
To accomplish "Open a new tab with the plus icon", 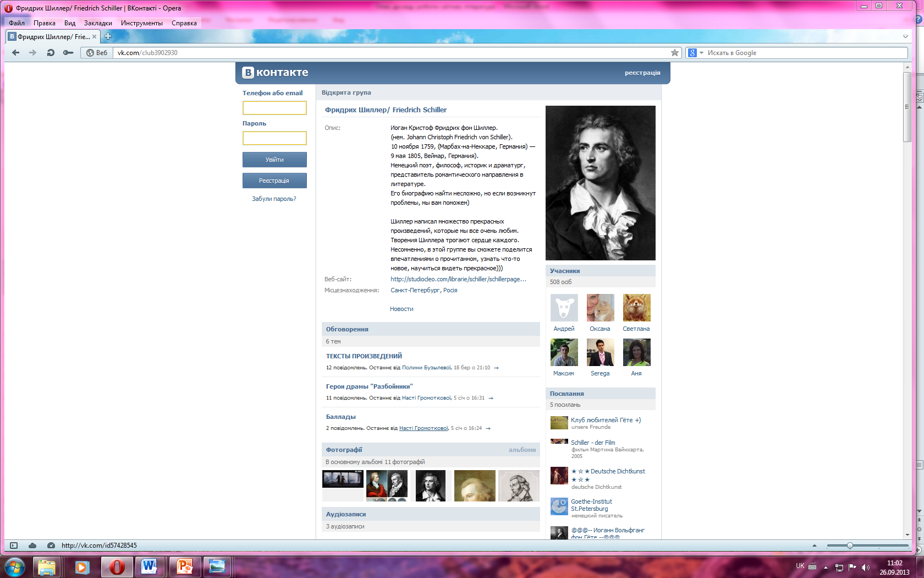I will [x=108, y=36].
